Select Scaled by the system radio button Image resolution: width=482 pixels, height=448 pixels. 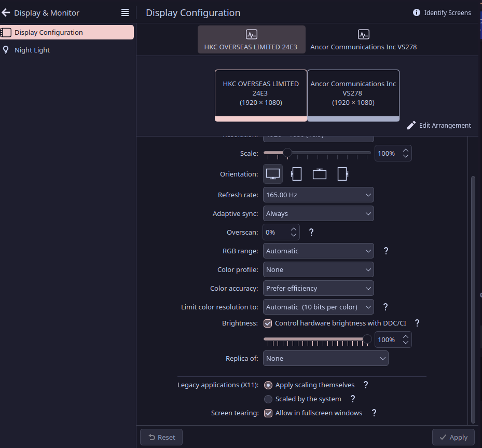point(268,399)
